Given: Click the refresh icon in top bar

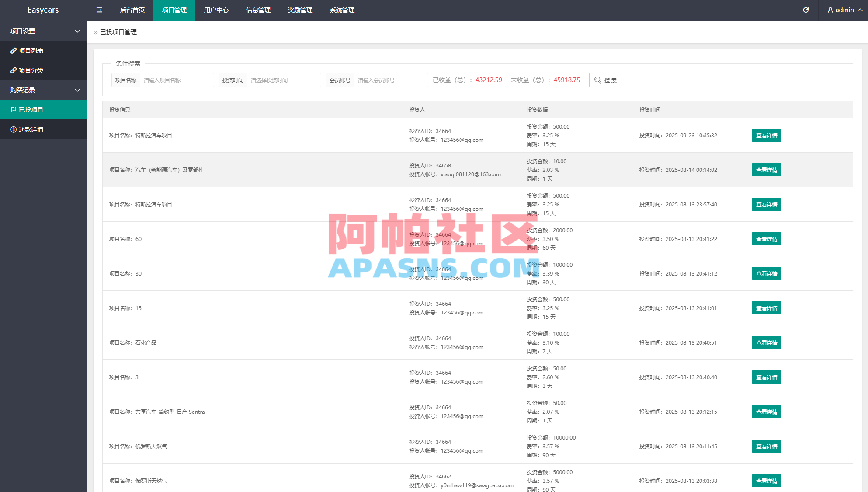Looking at the screenshot, I should [x=806, y=10].
